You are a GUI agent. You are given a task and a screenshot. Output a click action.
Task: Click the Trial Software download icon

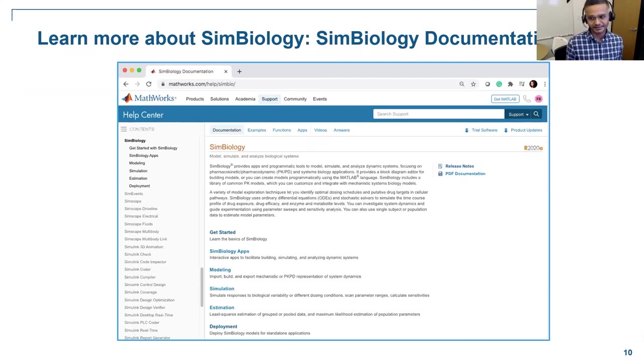(467, 130)
